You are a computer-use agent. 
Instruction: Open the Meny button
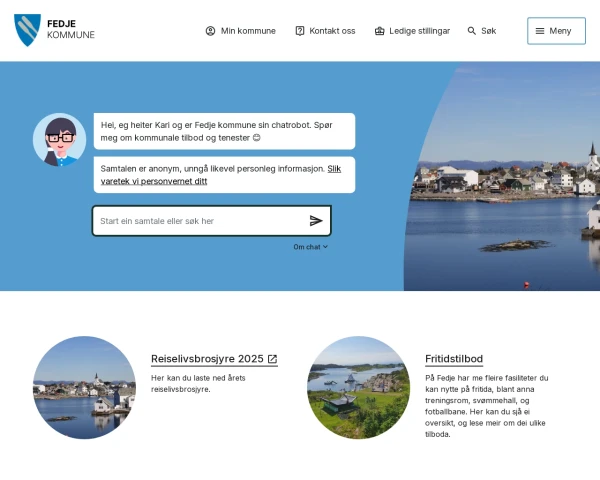556,31
